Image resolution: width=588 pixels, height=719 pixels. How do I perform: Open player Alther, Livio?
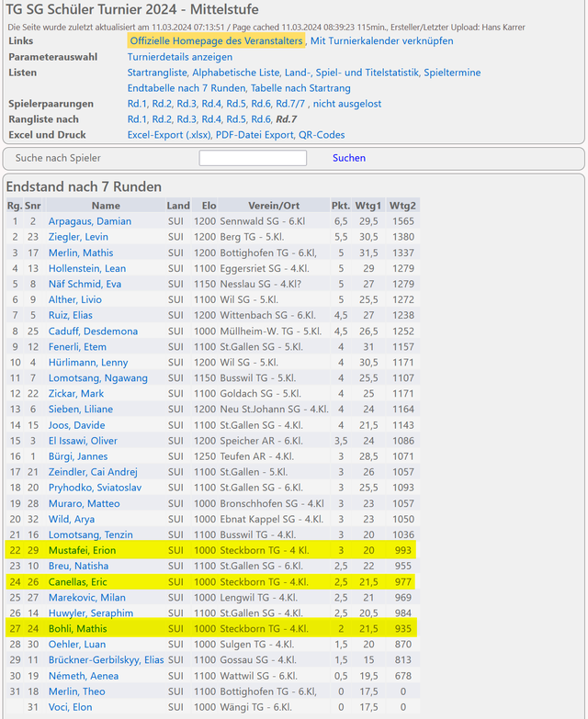point(75,299)
